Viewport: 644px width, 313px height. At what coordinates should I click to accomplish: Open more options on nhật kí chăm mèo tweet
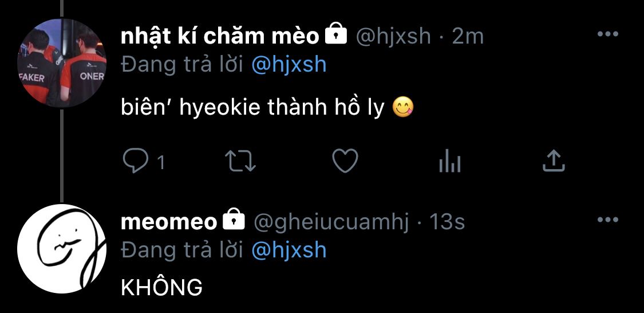pyautogui.click(x=608, y=34)
